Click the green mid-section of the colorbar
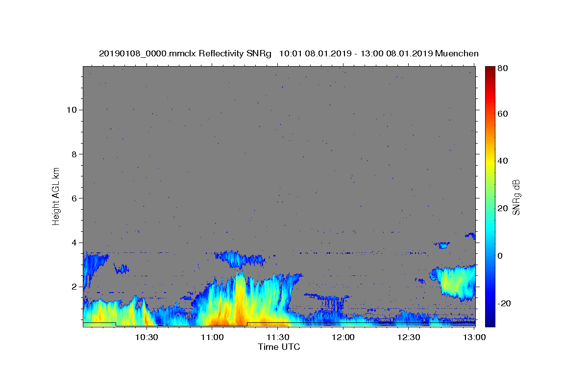The height and width of the screenshot is (392, 588). click(x=490, y=196)
